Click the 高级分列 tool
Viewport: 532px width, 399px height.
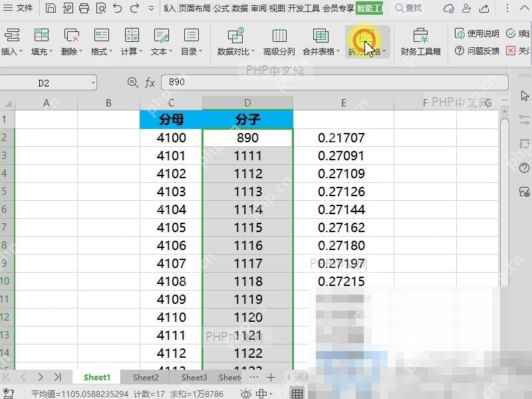coord(279,42)
